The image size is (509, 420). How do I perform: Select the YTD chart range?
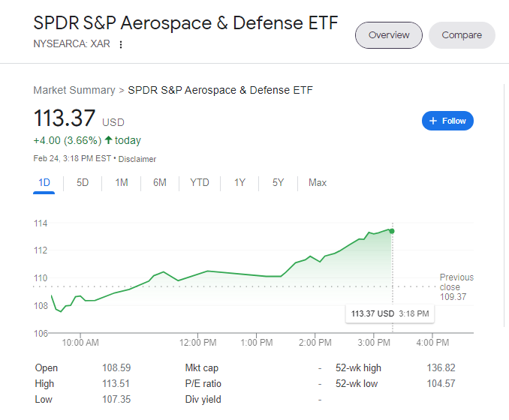pos(200,182)
